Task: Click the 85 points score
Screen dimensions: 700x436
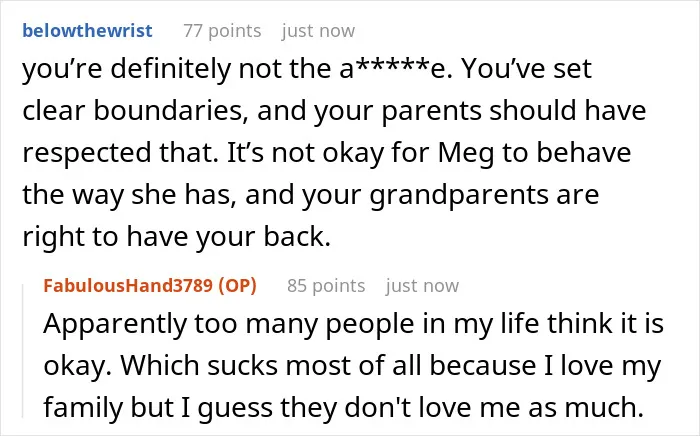Action: (x=326, y=286)
